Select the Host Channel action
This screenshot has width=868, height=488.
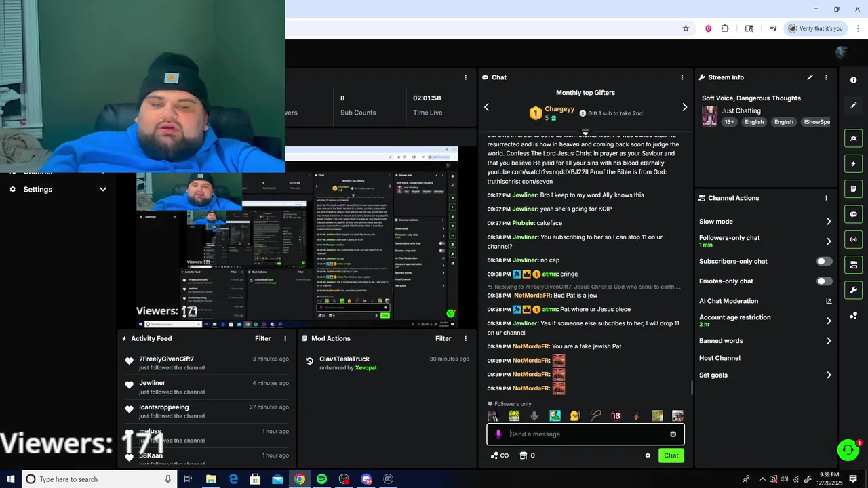pos(719,358)
